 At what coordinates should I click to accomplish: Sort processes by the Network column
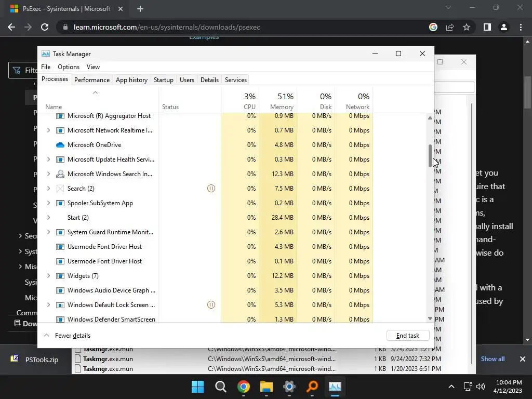pyautogui.click(x=354, y=101)
